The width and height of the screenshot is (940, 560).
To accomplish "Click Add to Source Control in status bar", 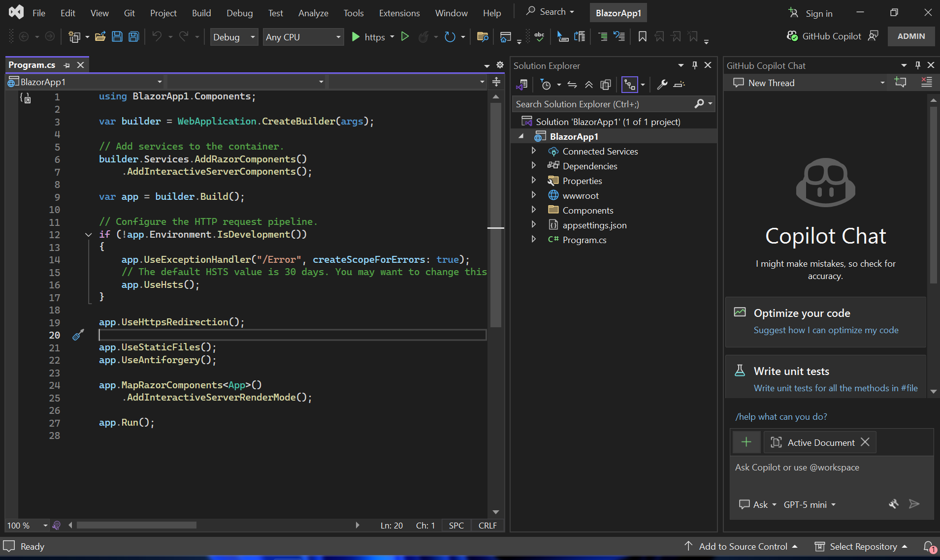I will (x=743, y=546).
